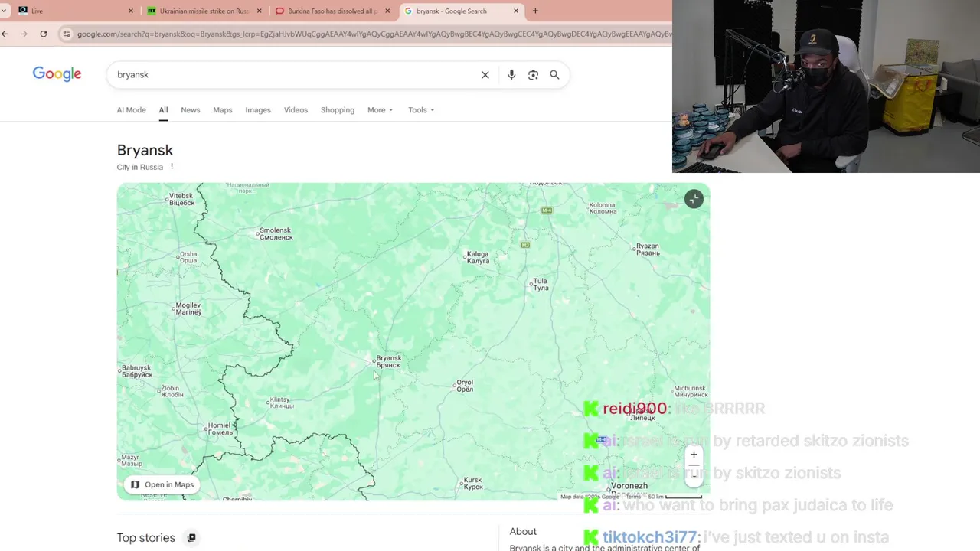Expand the More filters dropdown
Image resolution: width=980 pixels, height=551 pixels.
pos(380,110)
